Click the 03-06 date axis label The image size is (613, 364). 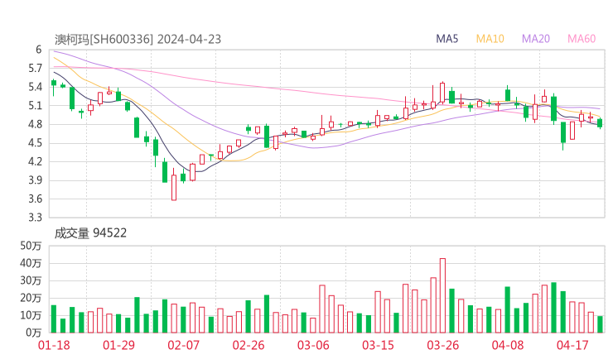tap(313, 345)
